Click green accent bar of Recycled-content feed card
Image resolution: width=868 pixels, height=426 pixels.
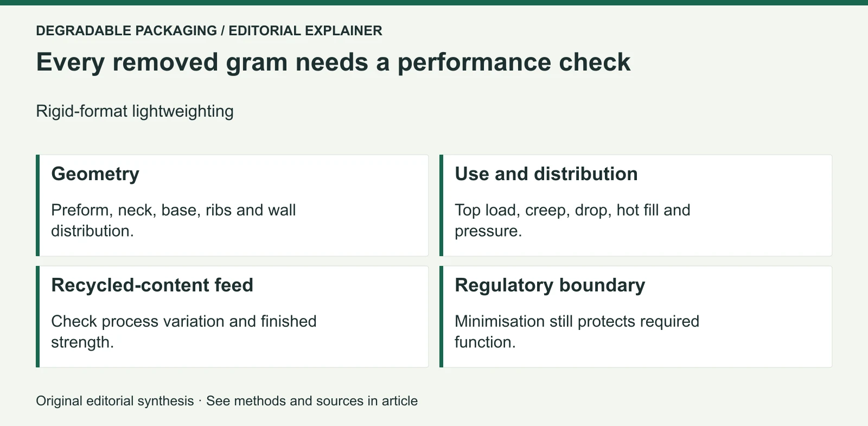38,317
